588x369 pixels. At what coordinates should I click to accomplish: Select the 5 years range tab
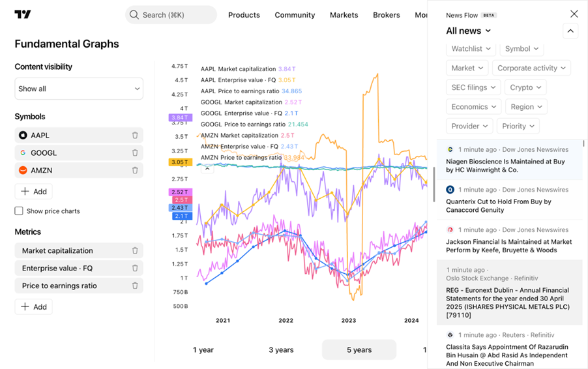359,350
